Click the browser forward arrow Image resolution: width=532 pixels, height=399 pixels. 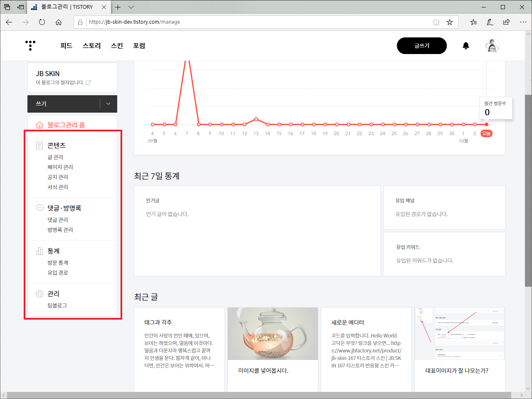coord(26,22)
